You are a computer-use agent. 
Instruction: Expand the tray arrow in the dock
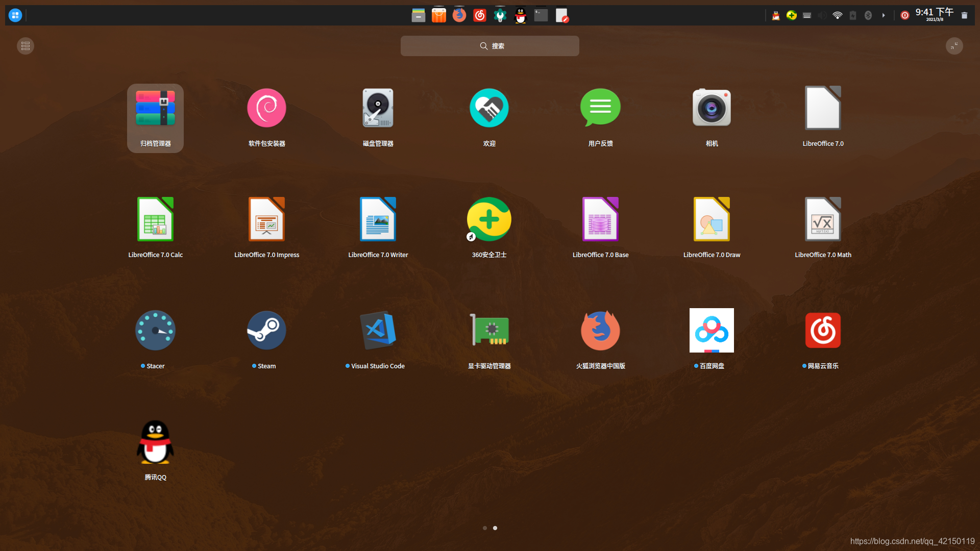(x=884, y=15)
